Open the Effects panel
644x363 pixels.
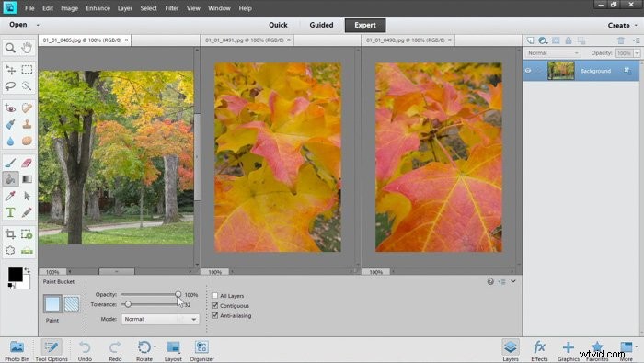539,351
